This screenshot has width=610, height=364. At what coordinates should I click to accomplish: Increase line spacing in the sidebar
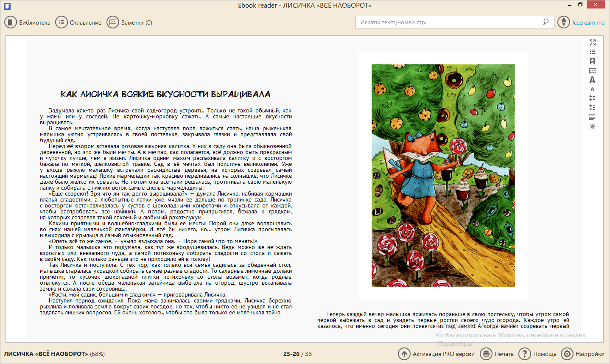[592, 98]
